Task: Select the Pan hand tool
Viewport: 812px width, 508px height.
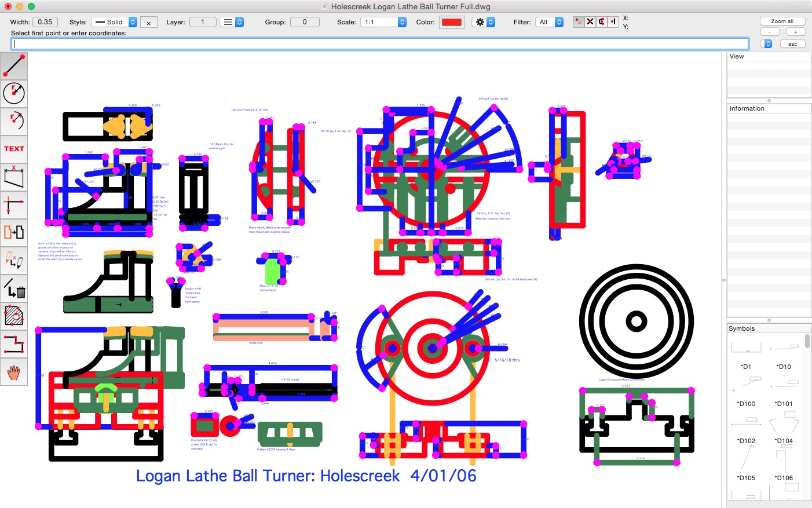Action: pos(14,371)
